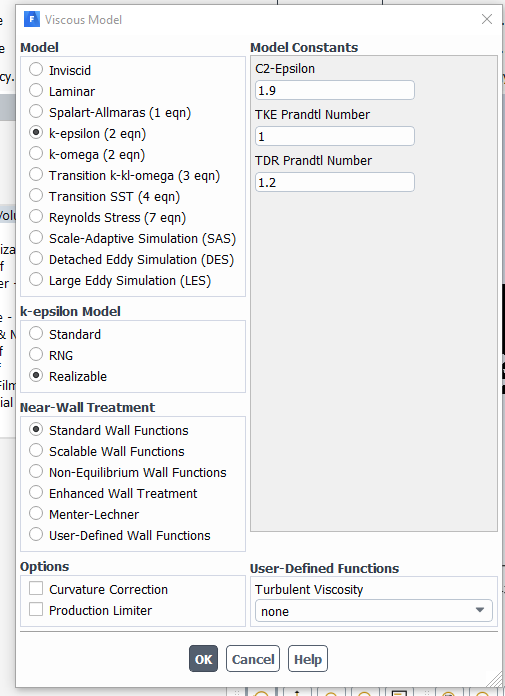Close the Viscous Model dialog
Viewport: 505px width, 696px height.
tap(487, 19)
